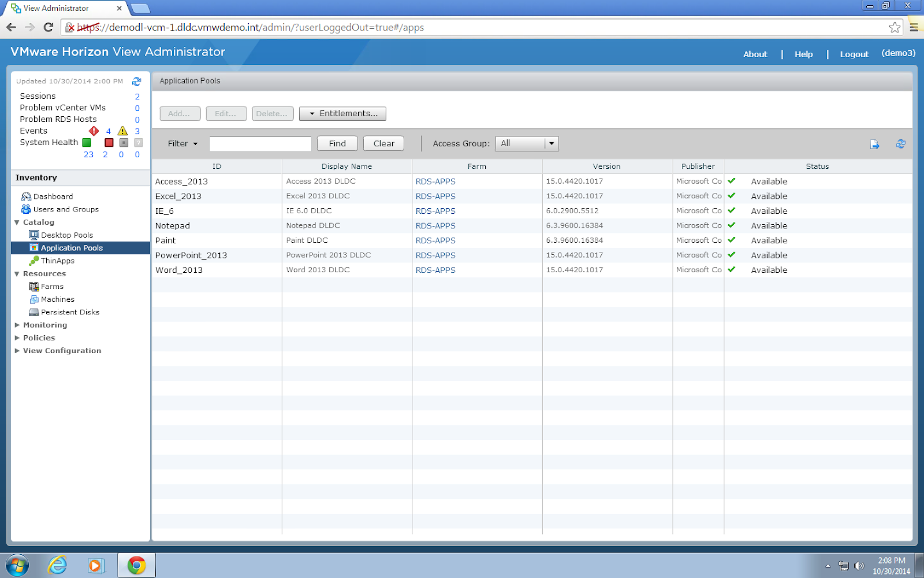924x578 pixels.
Task: Collapse the Resources tree section
Action: [17, 274]
